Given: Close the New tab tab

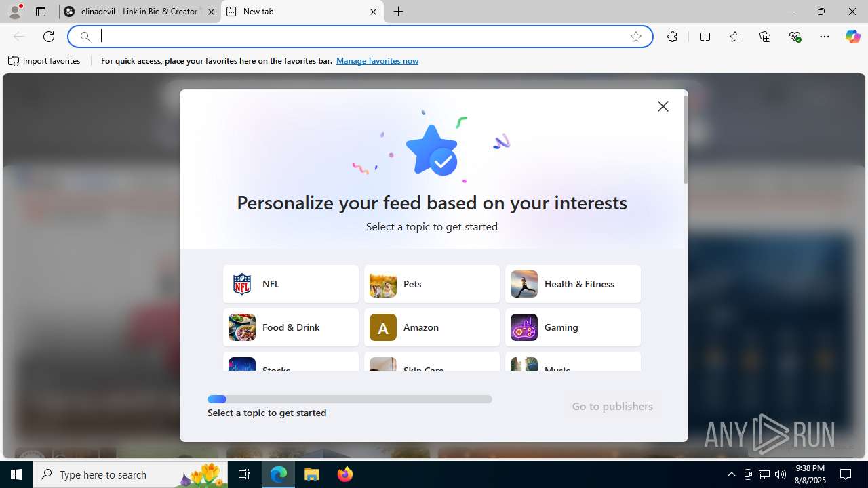Looking at the screenshot, I should tap(373, 12).
